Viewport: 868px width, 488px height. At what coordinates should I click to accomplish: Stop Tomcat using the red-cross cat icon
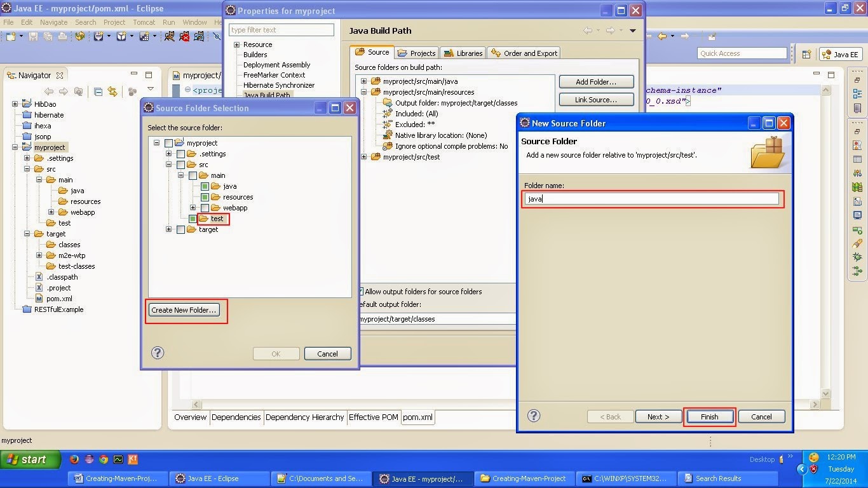[184, 36]
